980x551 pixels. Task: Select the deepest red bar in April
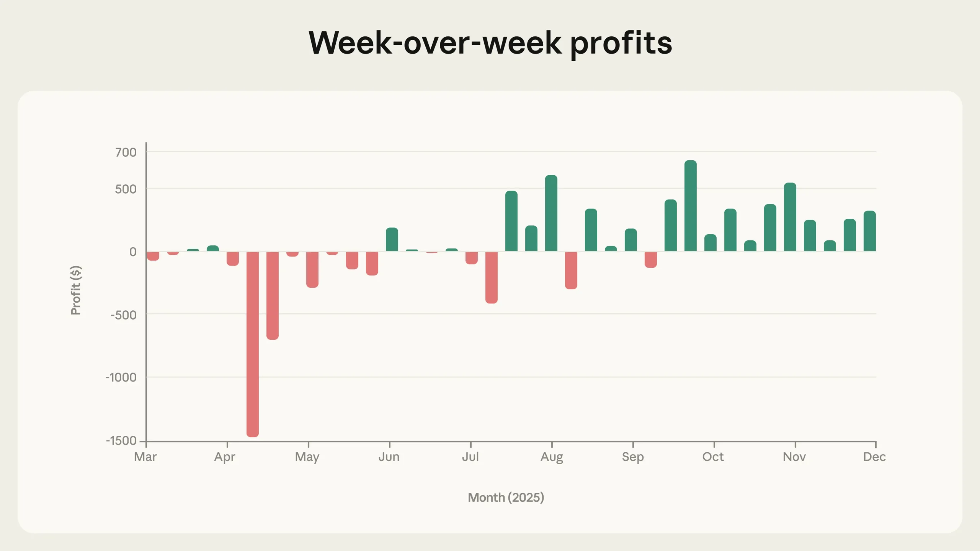pos(253,344)
